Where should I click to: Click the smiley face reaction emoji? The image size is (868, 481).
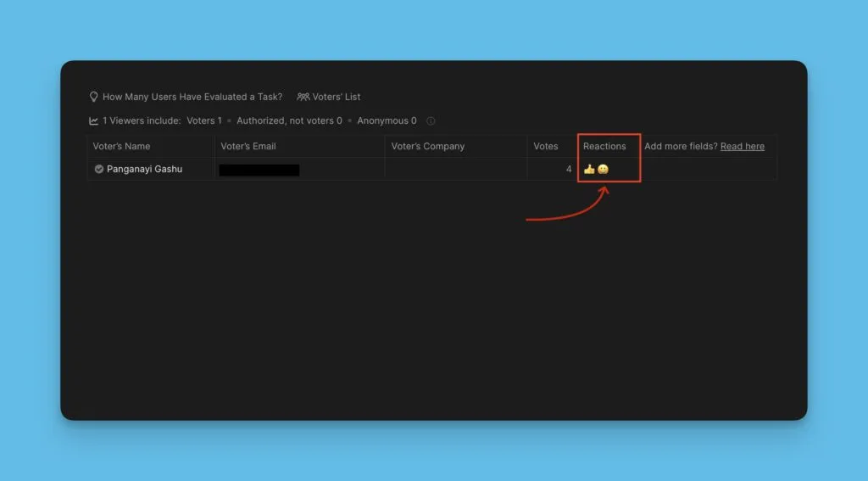(603, 170)
